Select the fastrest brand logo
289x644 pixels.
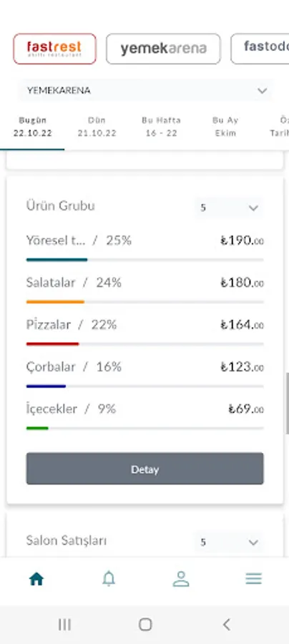tap(54, 49)
